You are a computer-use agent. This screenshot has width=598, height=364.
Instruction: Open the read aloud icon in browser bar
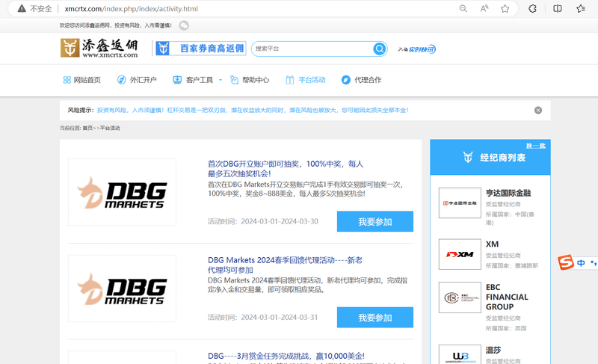(484, 8)
